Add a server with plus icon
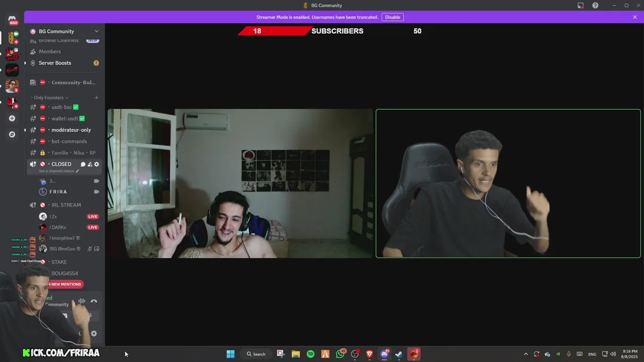This screenshot has width=644, height=362. pos(12,118)
